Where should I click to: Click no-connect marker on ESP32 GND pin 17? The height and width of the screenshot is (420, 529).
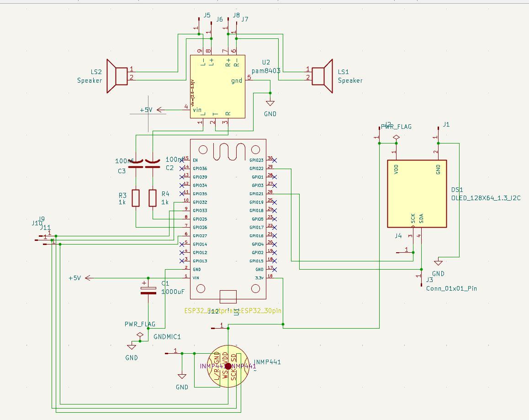click(274, 270)
